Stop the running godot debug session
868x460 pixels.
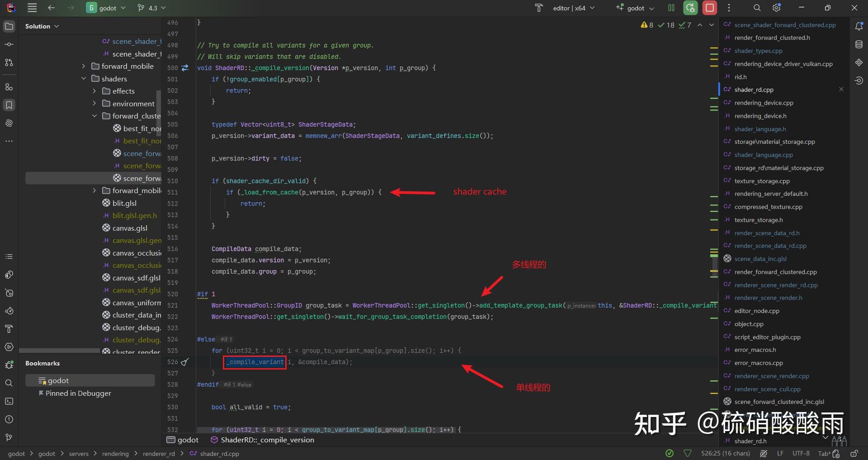[710, 8]
